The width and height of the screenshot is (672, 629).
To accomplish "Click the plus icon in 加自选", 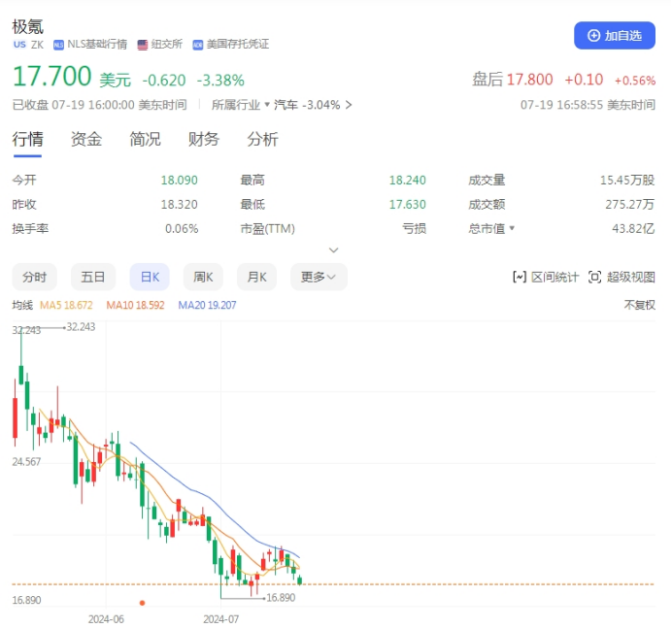I will 593,36.
